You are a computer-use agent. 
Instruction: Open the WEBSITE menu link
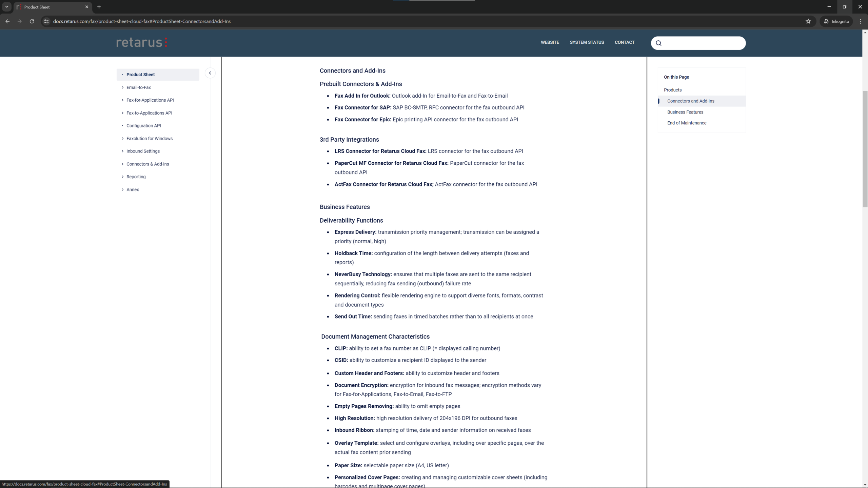tap(550, 42)
